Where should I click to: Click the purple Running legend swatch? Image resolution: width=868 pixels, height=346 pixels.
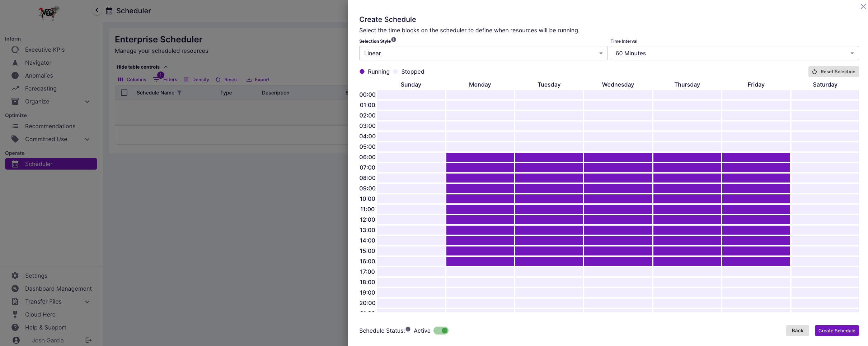362,71
